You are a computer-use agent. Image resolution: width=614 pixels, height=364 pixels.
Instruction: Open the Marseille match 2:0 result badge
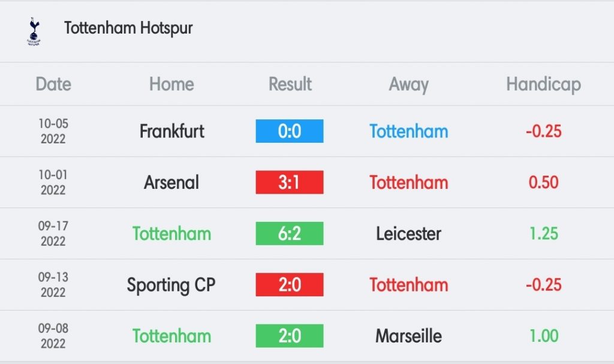(x=290, y=336)
